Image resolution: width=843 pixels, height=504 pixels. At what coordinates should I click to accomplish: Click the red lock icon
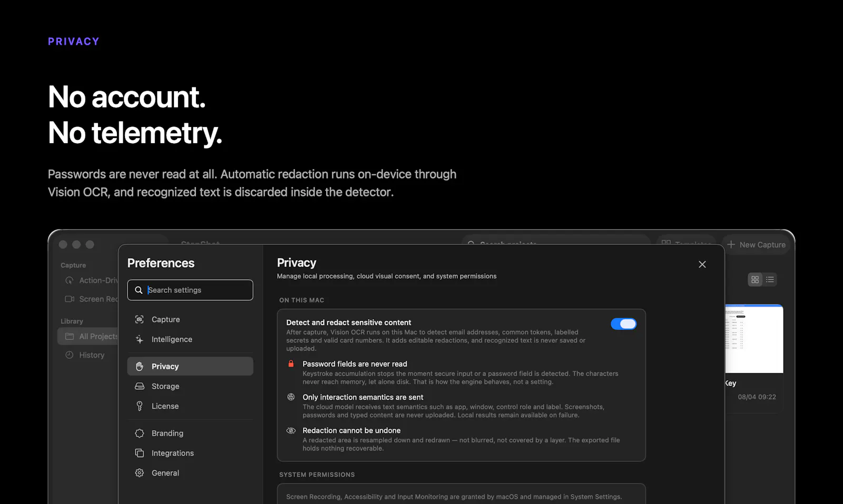click(x=291, y=364)
